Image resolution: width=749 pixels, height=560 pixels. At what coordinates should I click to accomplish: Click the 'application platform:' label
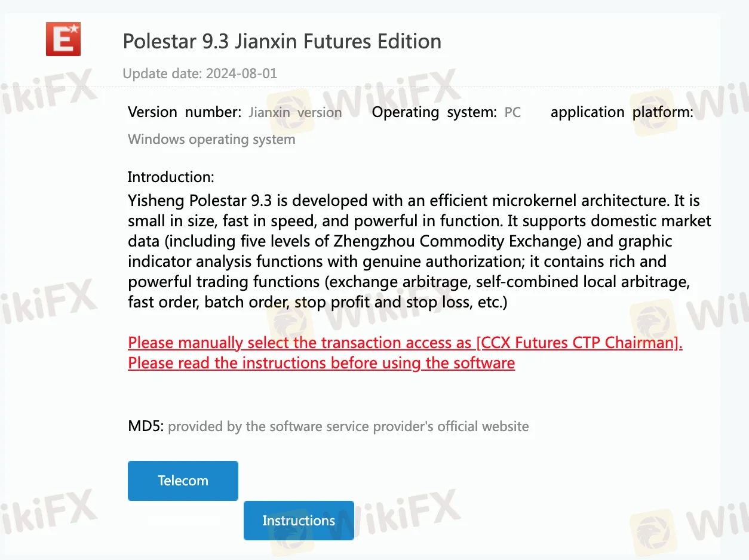click(x=622, y=112)
